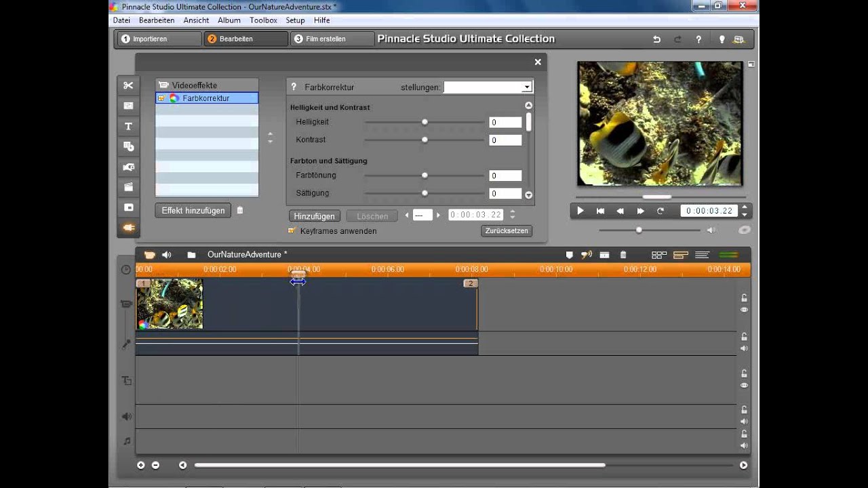Open the Ansicht menu
Image resolution: width=868 pixels, height=488 pixels.
coord(196,20)
